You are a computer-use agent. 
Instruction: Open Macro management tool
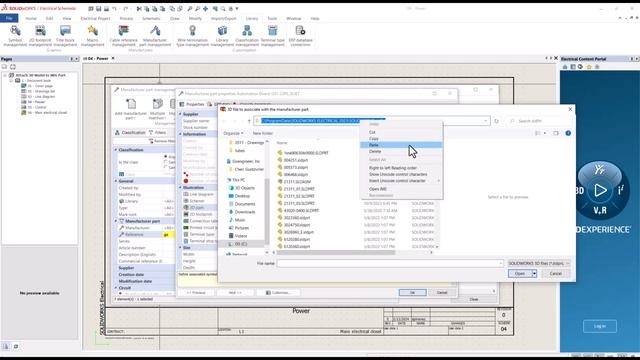pyautogui.click(x=93, y=36)
